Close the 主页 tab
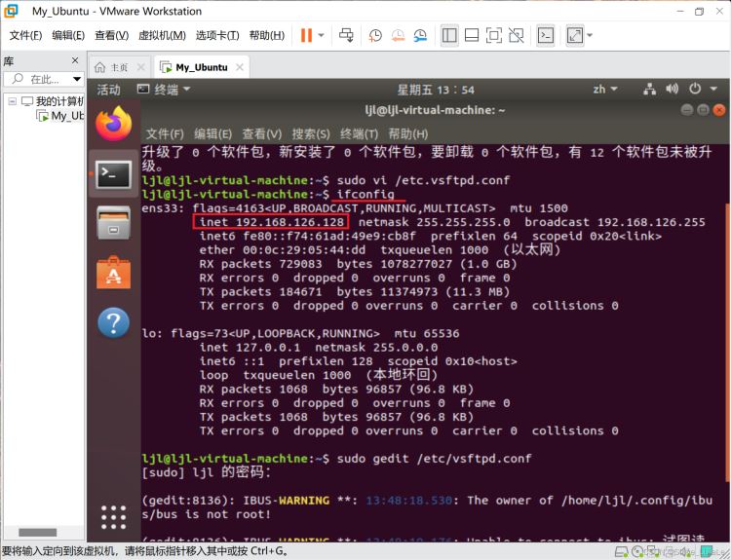This screenshot has height=560, width=731. pyautogui.click(x=140, y=67)
